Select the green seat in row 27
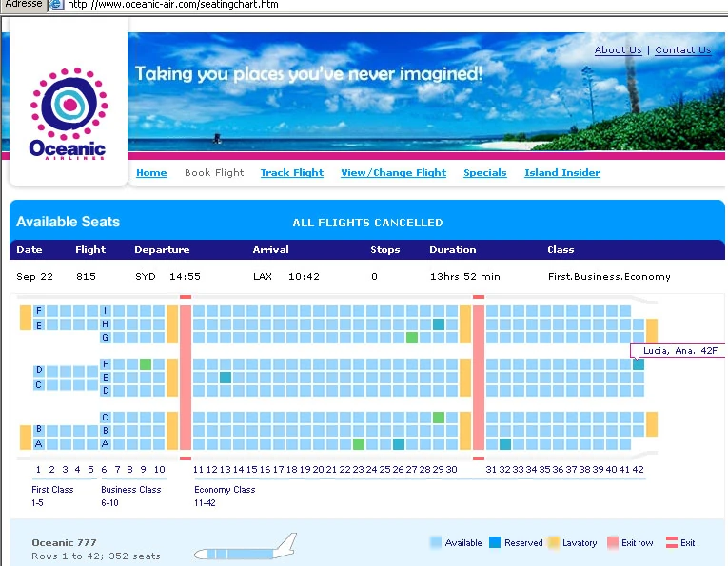The height and width of the screenshot is (566, 728). pyautogui.click(x=412, y=338)
